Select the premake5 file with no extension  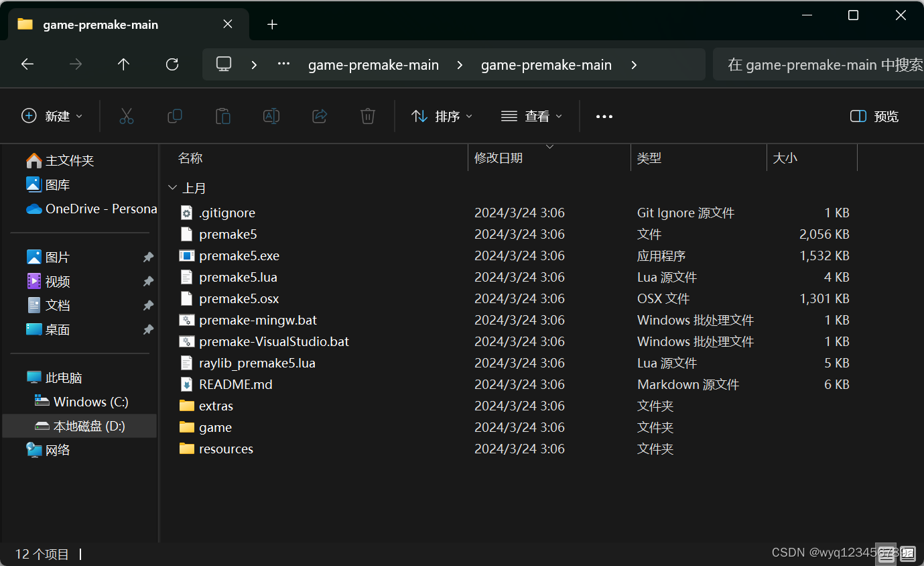pos(228,234)
